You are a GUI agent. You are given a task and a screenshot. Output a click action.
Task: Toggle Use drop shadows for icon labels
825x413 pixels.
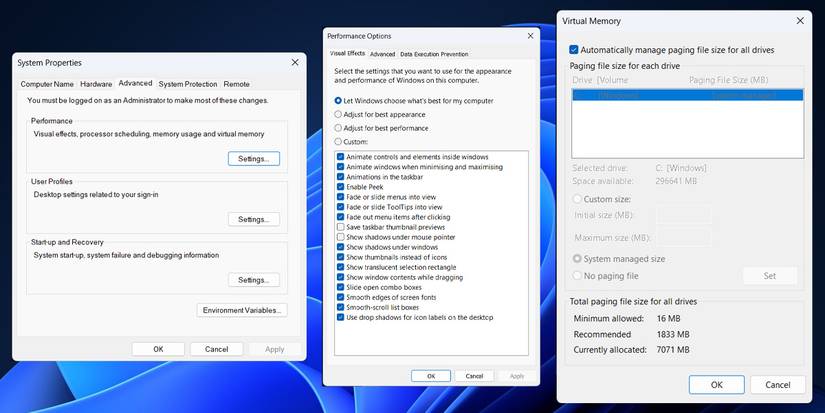pyautogui.click(x=340, y=317)
